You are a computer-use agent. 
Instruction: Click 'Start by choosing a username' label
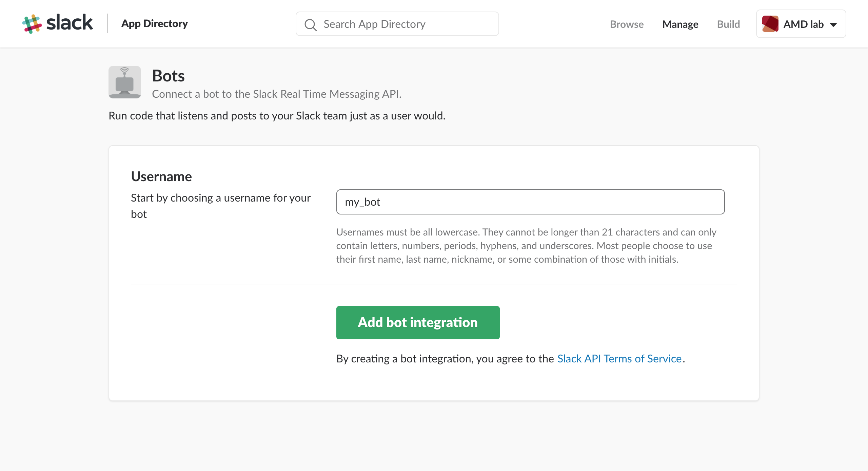[221, 206]
